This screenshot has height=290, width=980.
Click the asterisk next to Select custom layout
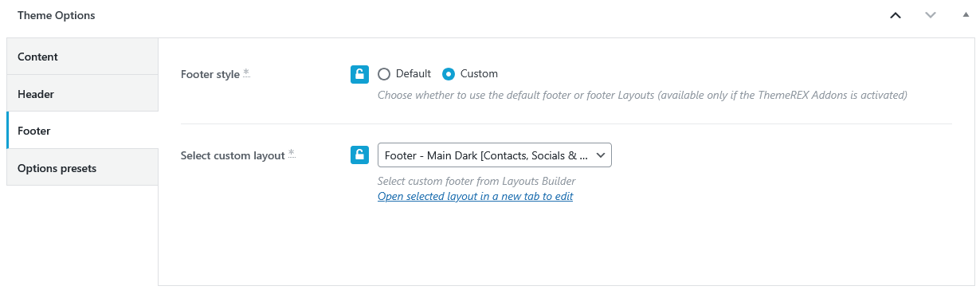click(x=292, y=153)
